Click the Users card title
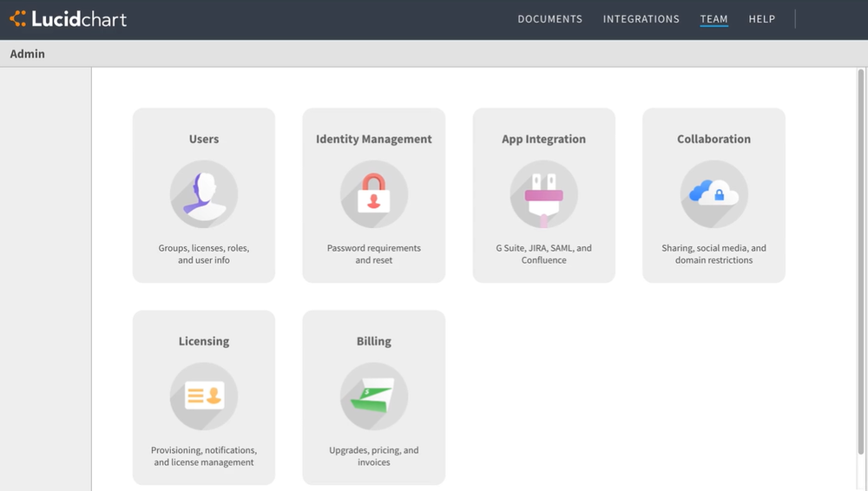868x491 pixels. (204, 139)
